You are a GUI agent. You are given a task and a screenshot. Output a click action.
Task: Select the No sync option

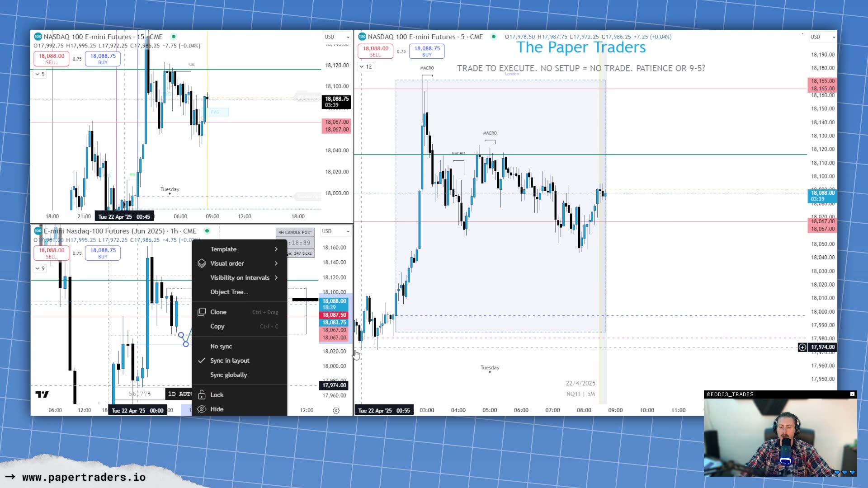(240, 346)
